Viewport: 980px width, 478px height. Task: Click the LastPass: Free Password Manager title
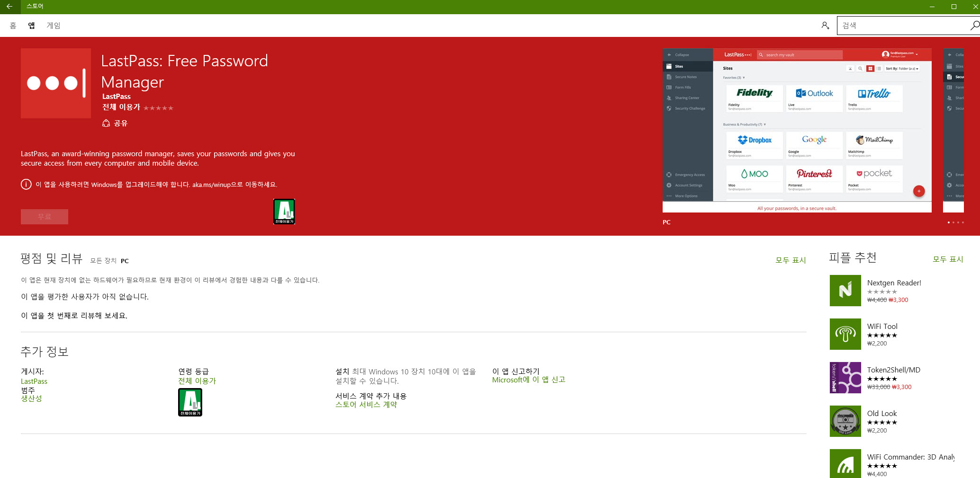[185, 71]
